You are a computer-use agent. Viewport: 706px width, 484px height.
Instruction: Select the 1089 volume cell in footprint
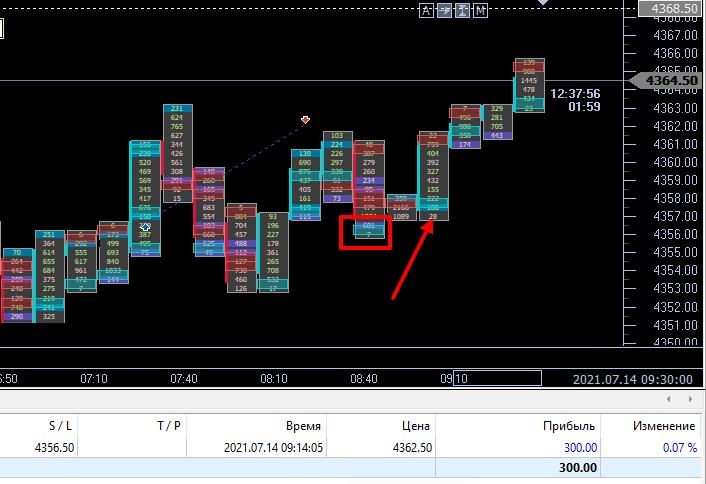pos(401,217)
